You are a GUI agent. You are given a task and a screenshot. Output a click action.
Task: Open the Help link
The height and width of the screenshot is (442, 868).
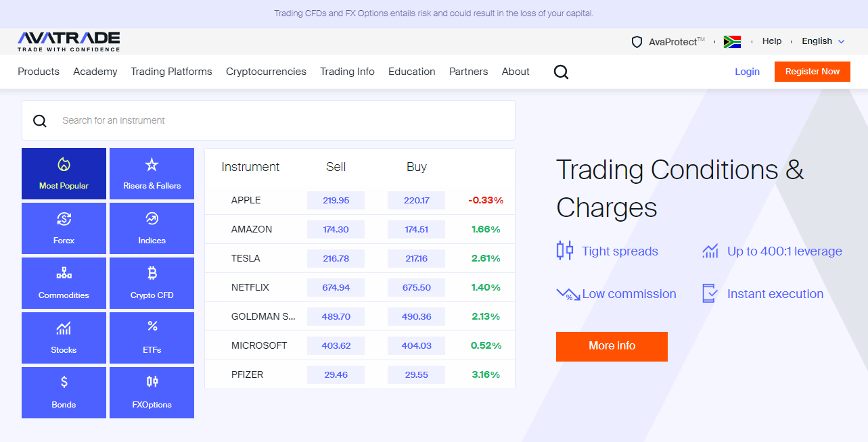[x=772, y=41]
